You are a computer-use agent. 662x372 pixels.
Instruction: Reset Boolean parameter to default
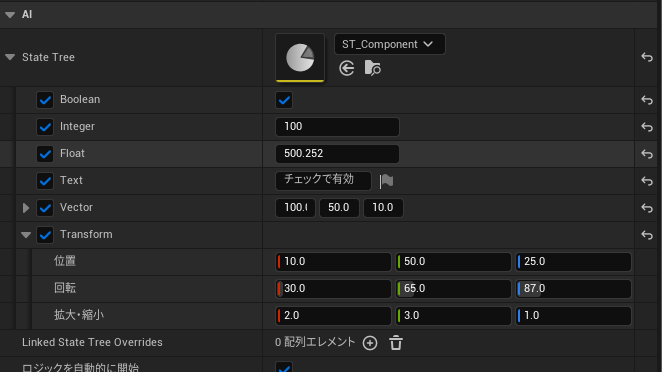(x=647, y=100)
